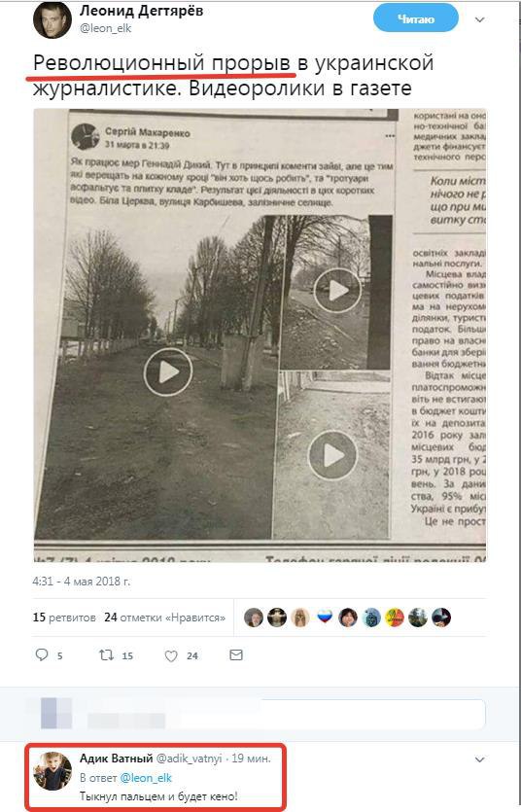Click the reply text input field

tap(286, 714)
